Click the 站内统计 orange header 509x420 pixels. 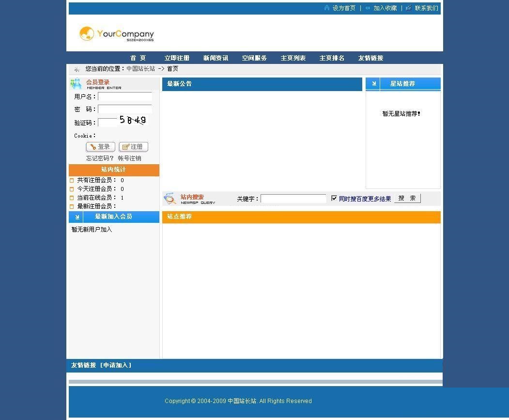pyautogui.click(x=114, y=170)
